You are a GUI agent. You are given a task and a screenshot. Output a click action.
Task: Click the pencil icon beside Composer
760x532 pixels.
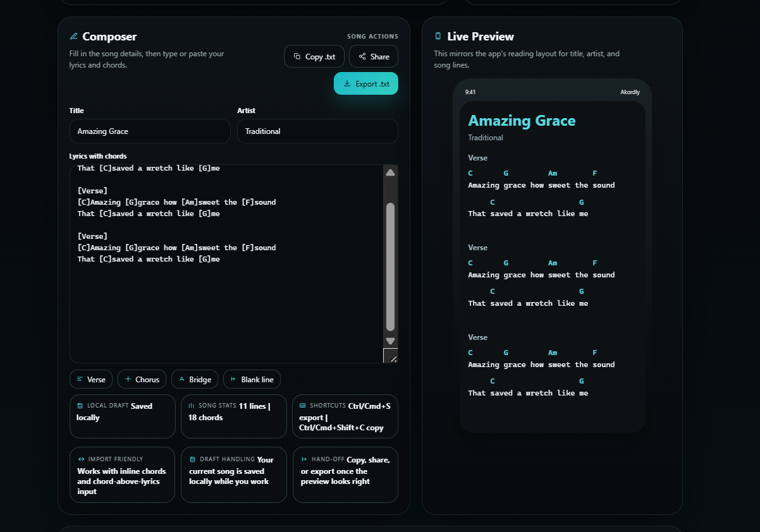click(74, 37)
